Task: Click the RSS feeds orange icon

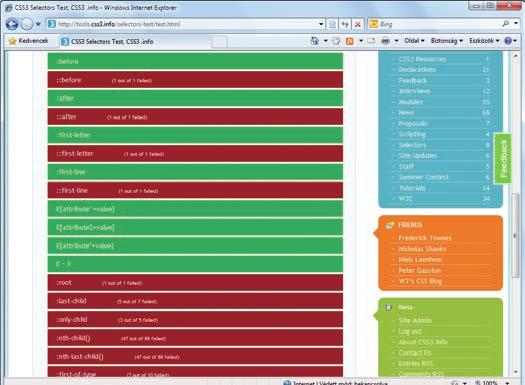Action: point(350,41)
